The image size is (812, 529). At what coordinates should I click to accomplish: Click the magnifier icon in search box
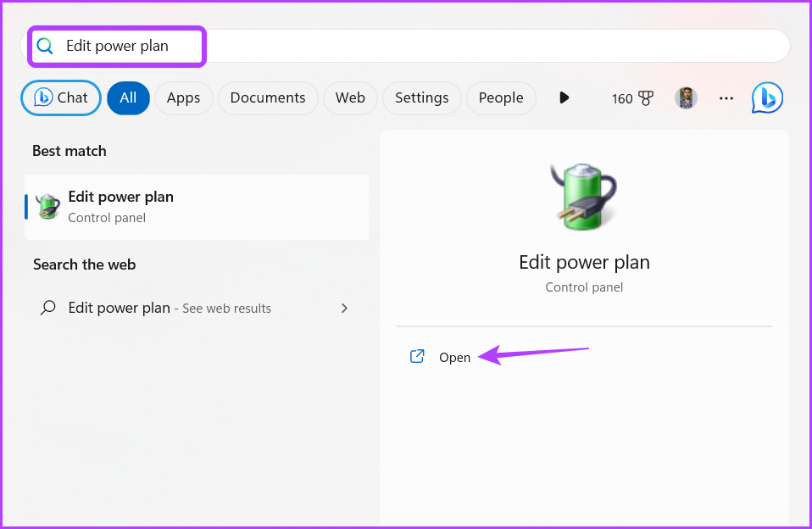pos(45,46)
